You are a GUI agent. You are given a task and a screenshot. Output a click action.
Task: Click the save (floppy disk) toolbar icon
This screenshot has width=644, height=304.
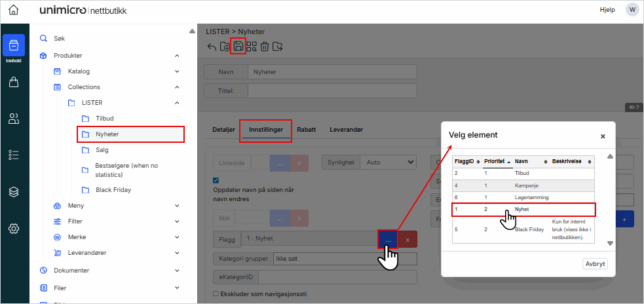(238, 47)
